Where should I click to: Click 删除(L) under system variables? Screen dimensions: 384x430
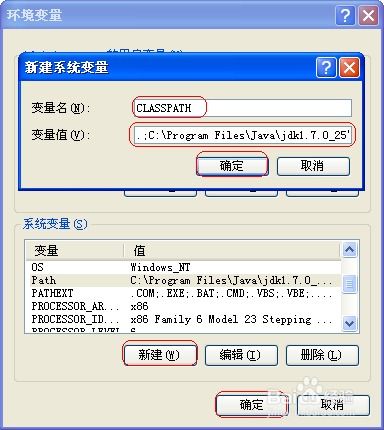pyautogui.click(x=322, y=355)
